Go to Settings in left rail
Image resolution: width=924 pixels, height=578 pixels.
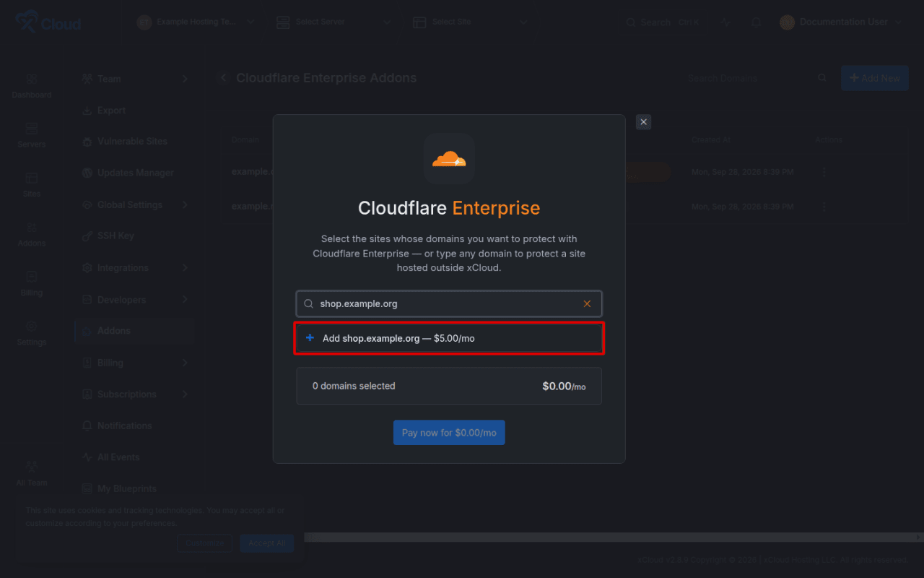[x=32, y=333]
